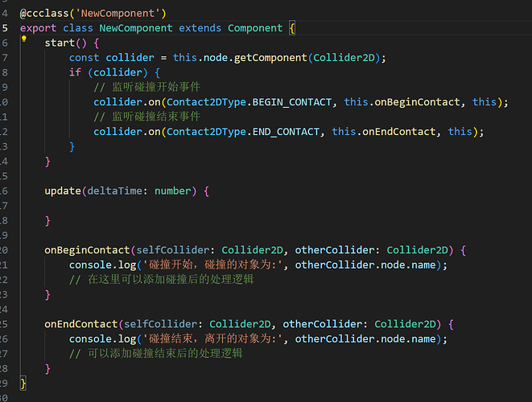Click the update method name

coord(63,191)
